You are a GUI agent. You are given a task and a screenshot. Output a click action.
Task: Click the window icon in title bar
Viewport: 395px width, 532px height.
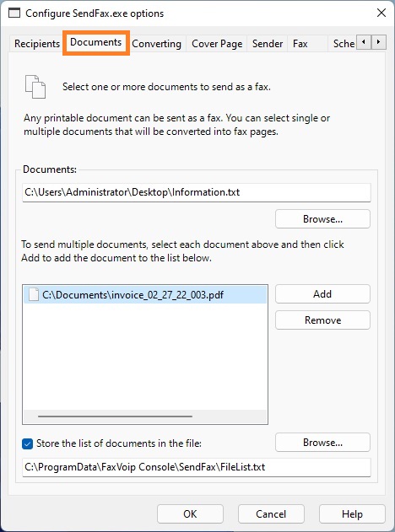click(x=14, y=13)
